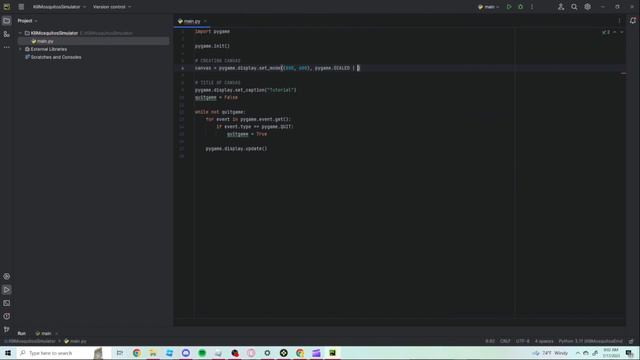
Task: Click main.py breadcrumb in status bar
Action: (76, 341)
